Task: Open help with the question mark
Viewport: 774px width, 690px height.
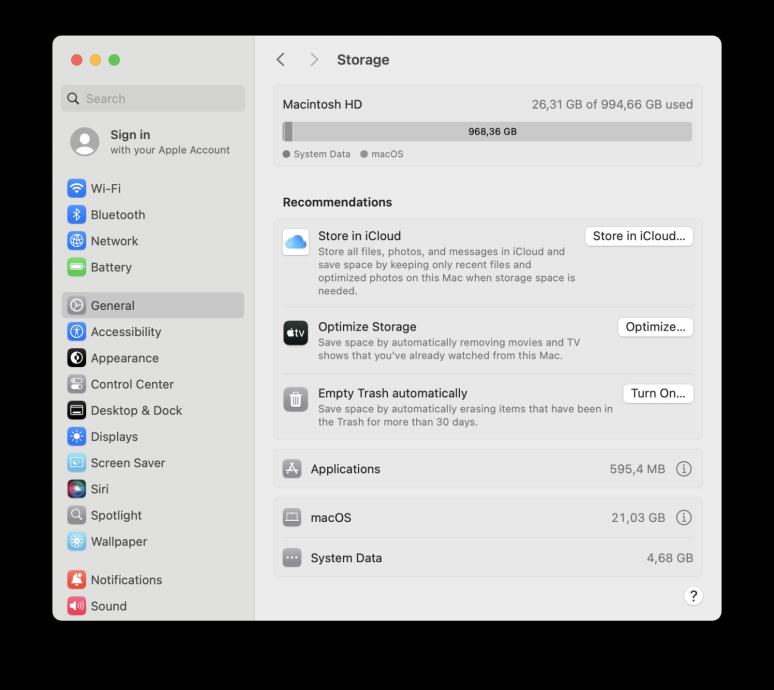Action: tap(693, 596)
